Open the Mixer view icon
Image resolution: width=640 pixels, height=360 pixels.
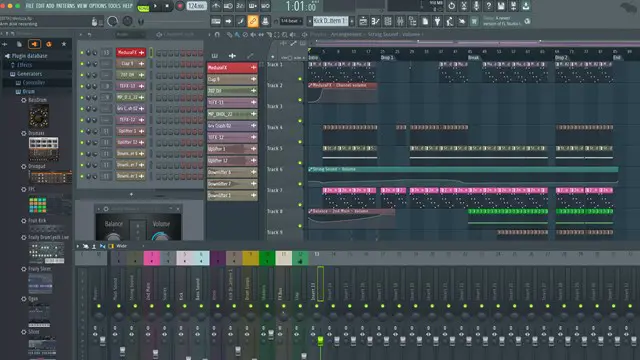pyautogui.click(x=400, y=21)
